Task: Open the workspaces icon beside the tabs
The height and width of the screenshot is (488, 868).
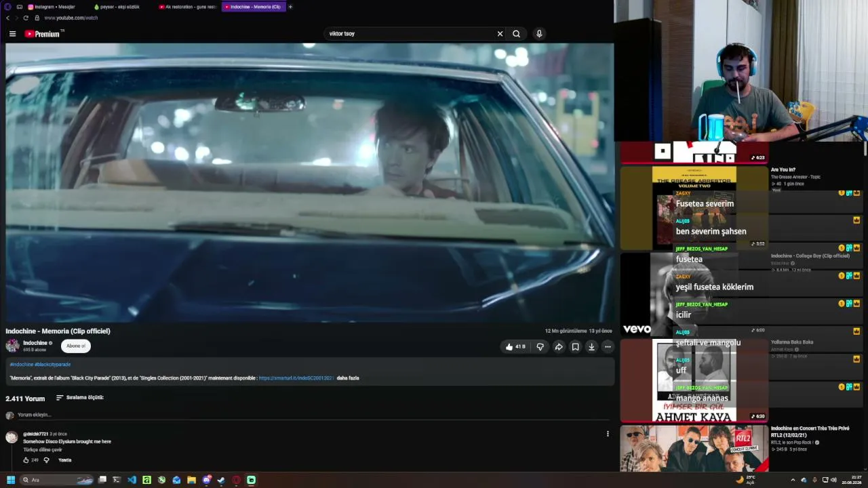Action: tap(20, 7)
